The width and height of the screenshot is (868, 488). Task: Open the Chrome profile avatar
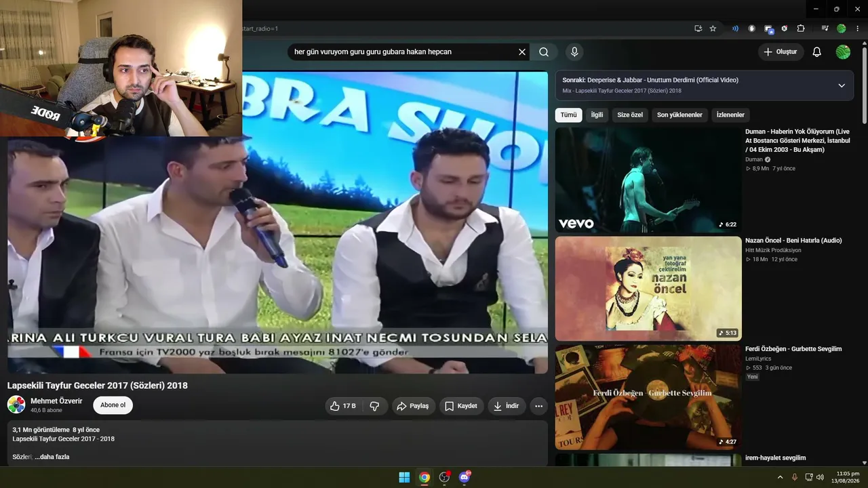click(x=842, y=28)
